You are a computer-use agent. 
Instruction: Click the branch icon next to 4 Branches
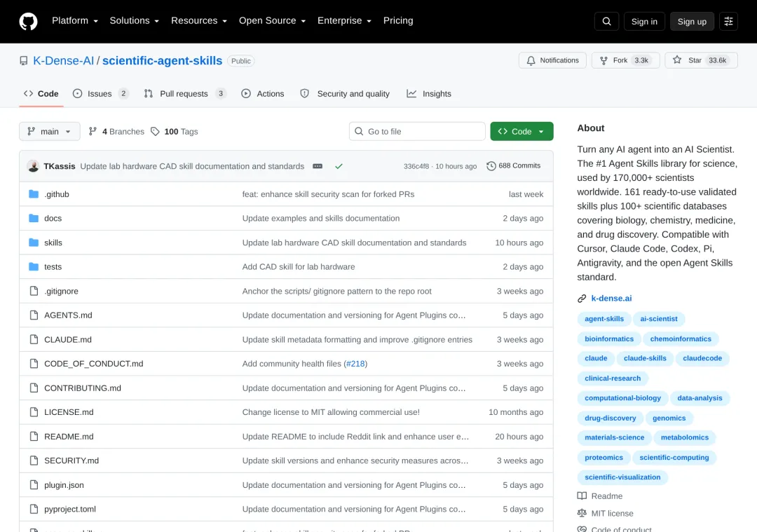(93, 131)
